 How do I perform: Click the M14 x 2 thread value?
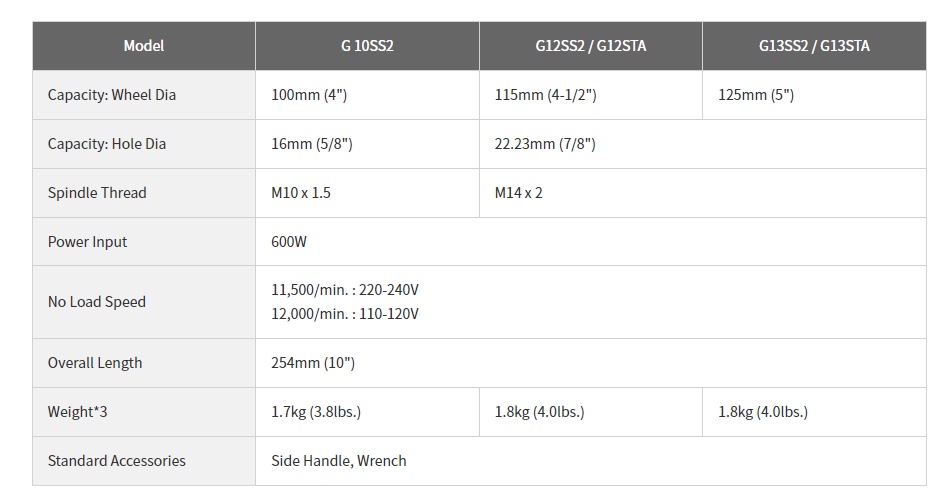pyautogui.click(x=519, y=193)
